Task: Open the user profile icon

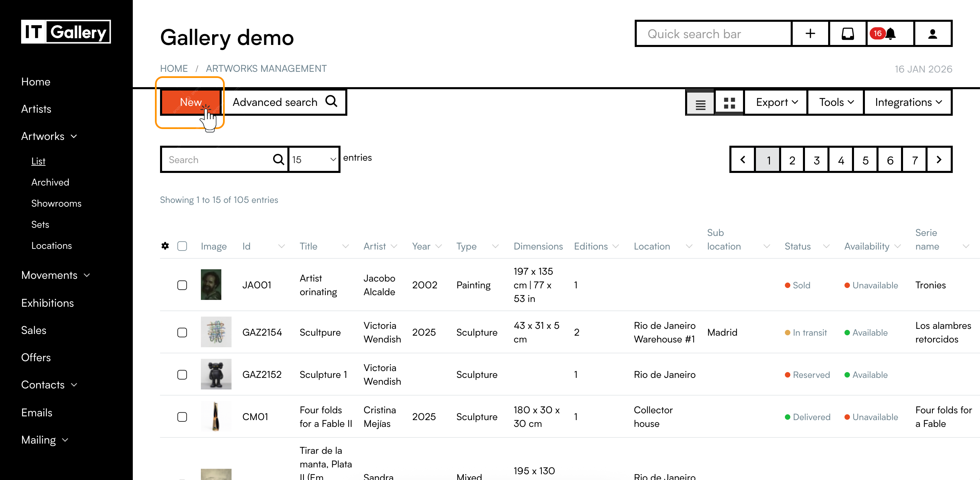Action: (x=932, y=34)
